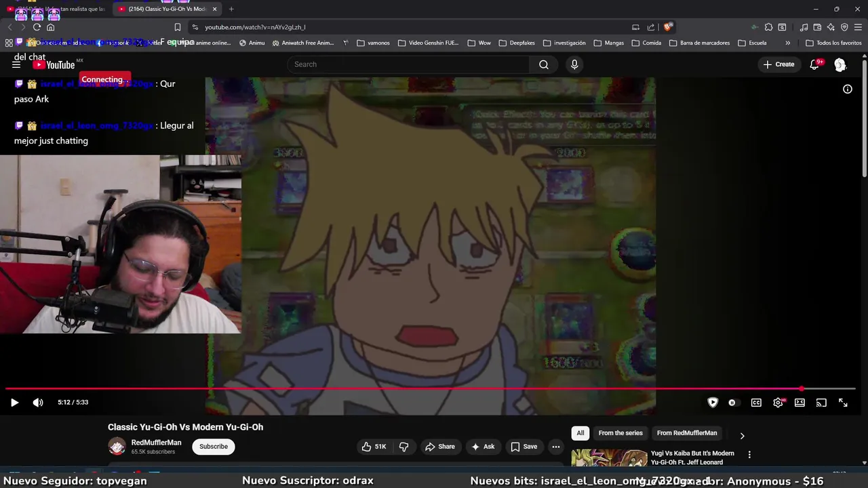The height and width of the screenshot is (488, 868).
Task: Open the Yugi Vs Kaiba recommended video title
Action: point(692,457)
